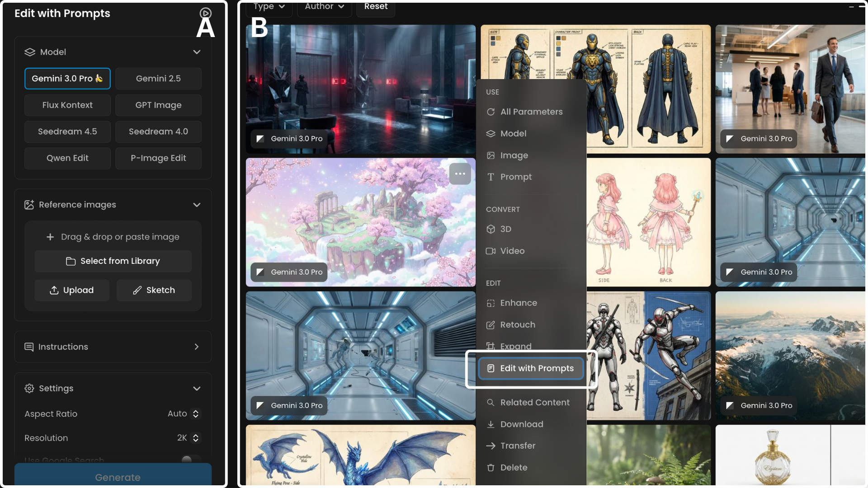Select the Gemini 2.5 model option
This screenshot has width=868, height=488.
pyautogui.click(x=158, y=79)
